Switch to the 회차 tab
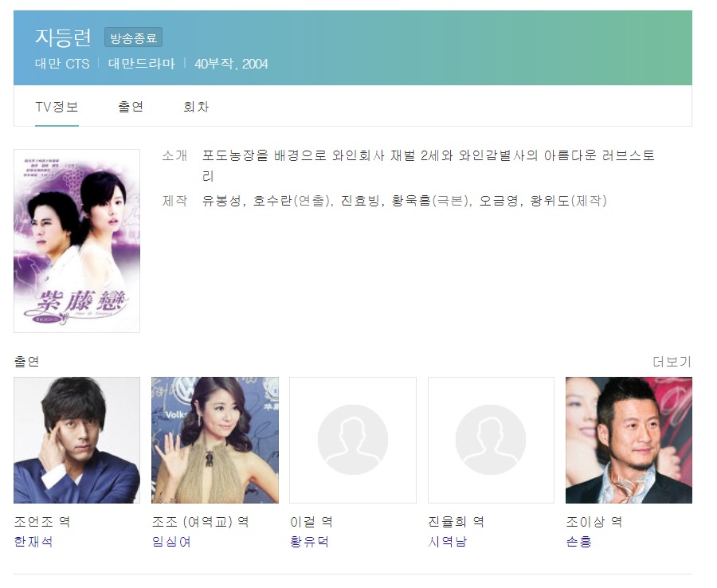717x588 pixels. 196,107
